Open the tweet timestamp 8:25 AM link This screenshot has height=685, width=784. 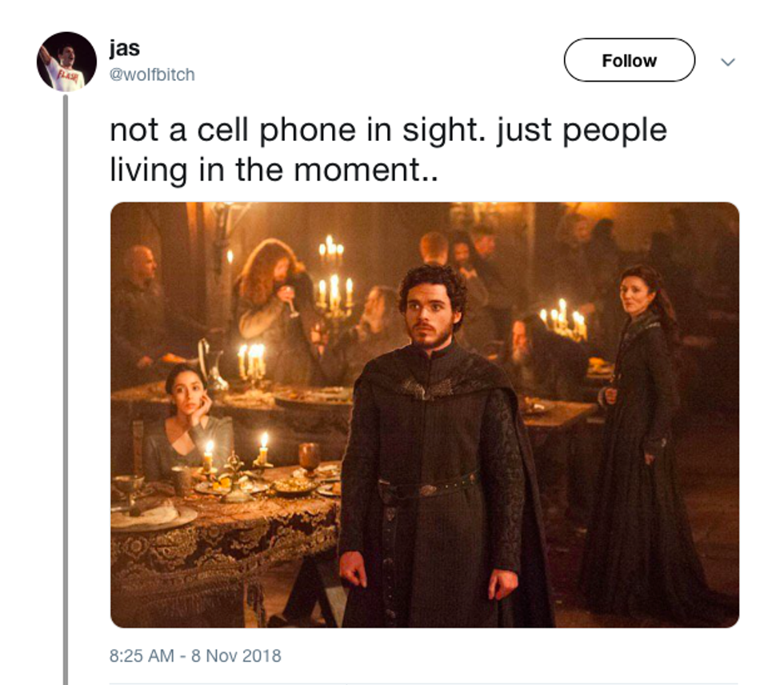tap(142, 655)
